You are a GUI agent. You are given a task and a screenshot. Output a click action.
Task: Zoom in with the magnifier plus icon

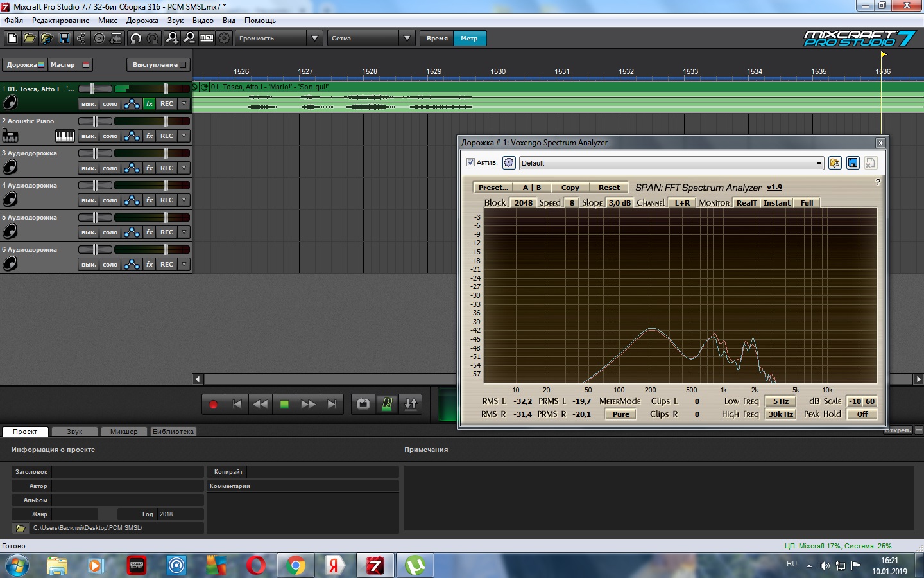tap(172, 39)
